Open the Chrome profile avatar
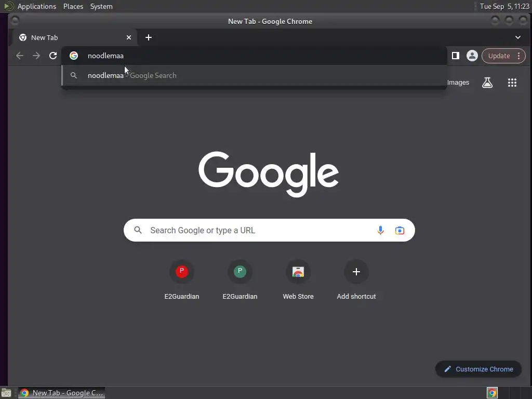532x399 pixels. (x=472, y=56)
